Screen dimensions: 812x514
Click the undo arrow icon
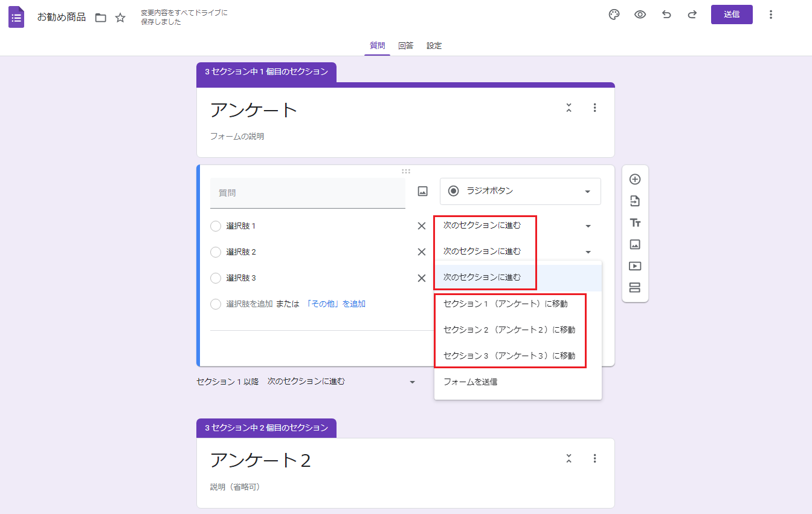point(666,15)
